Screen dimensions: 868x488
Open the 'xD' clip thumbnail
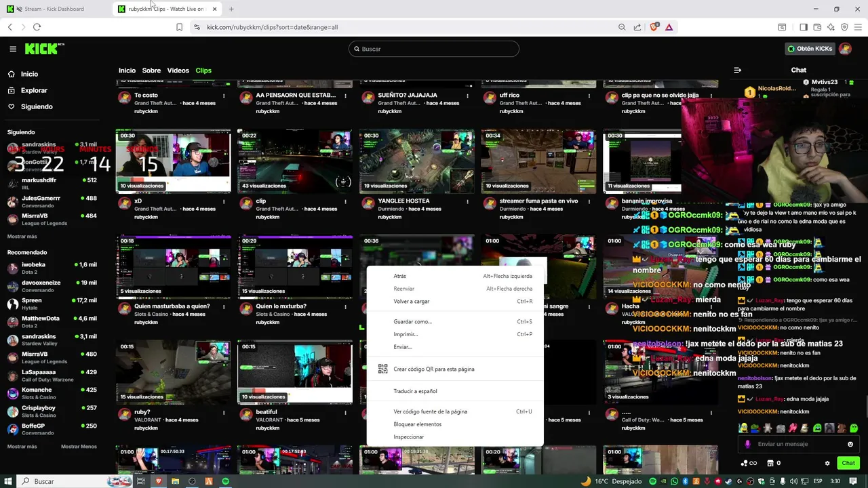(173, 161)
